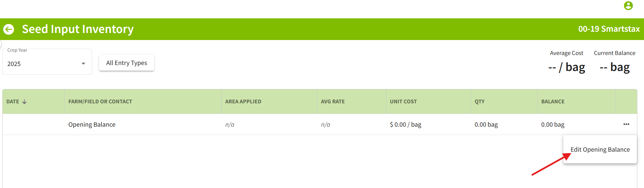Click the QTY column header

click(479, 102)
